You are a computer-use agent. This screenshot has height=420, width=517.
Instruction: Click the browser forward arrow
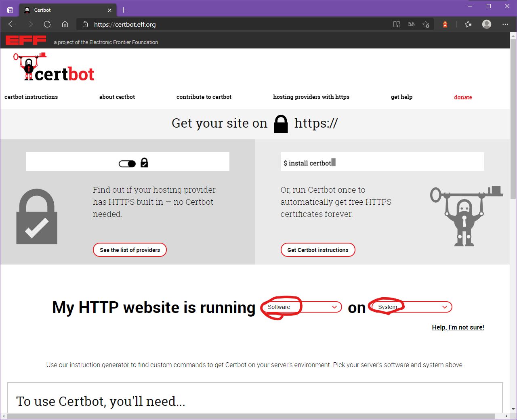click(x=29, y=24)
